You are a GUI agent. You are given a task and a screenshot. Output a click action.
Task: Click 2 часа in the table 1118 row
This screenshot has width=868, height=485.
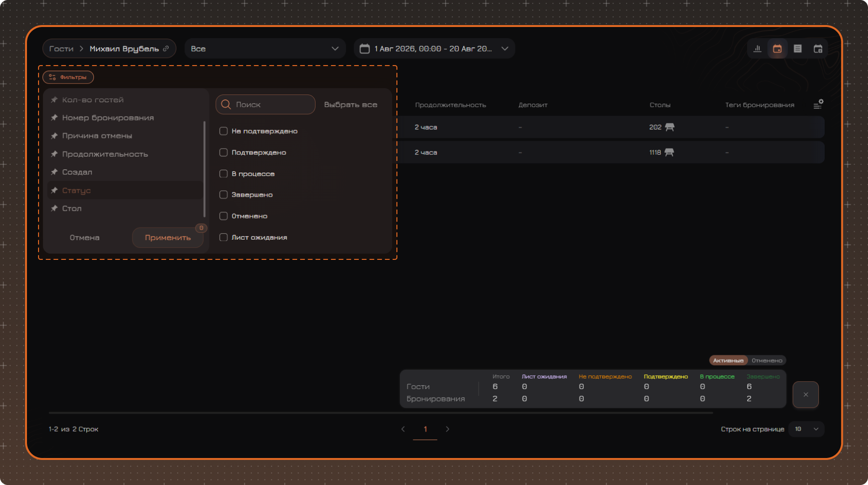(x=426, y=152)
